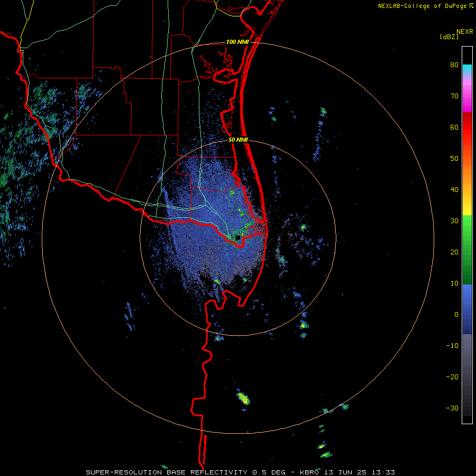Click the 40 value on the dBZ scale
The image size is (476, 476).
click(454, 190)
